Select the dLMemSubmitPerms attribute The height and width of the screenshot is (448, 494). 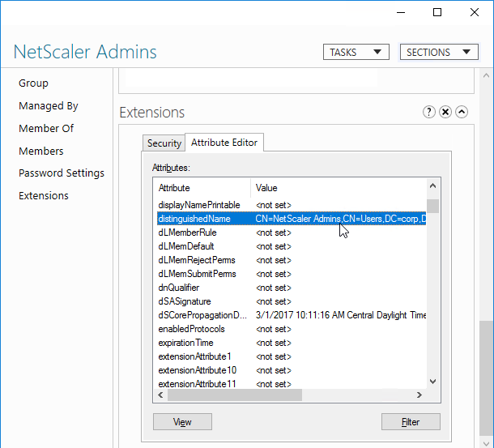coord(292,274)
